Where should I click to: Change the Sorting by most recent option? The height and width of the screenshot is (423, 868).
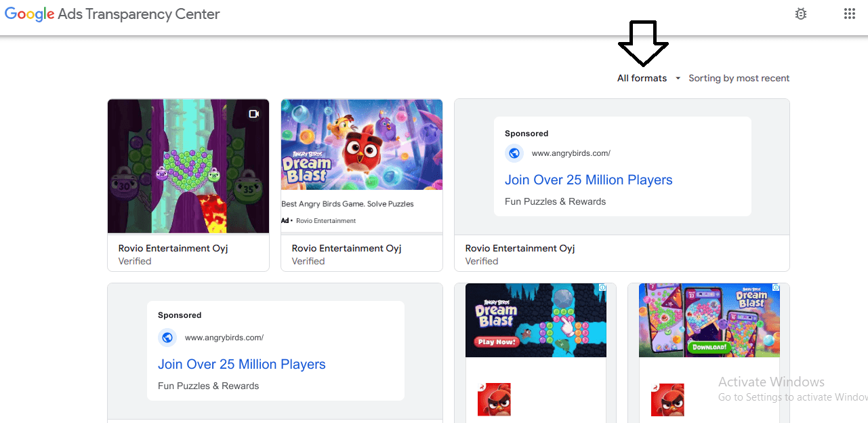tap(739, 79)
